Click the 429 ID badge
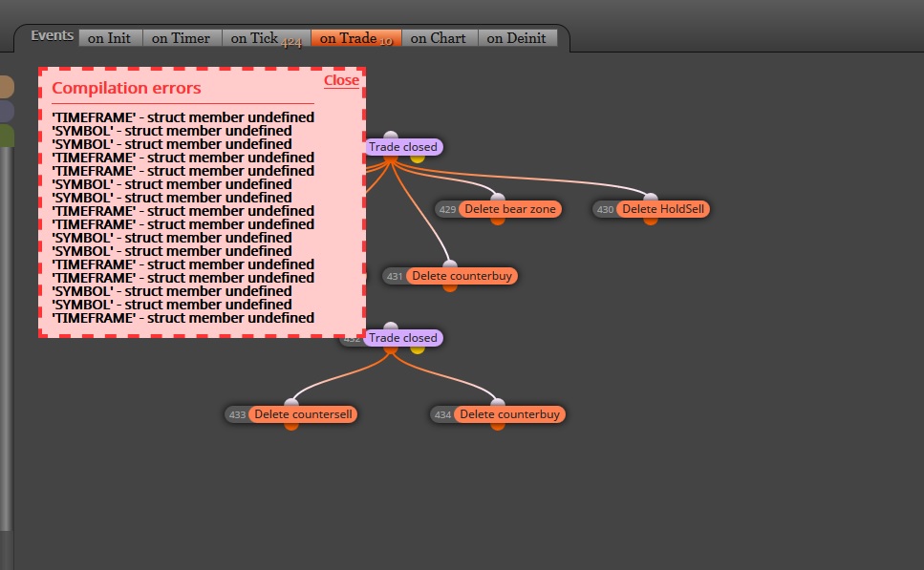924x570 pixels. (x=447, y=210)
